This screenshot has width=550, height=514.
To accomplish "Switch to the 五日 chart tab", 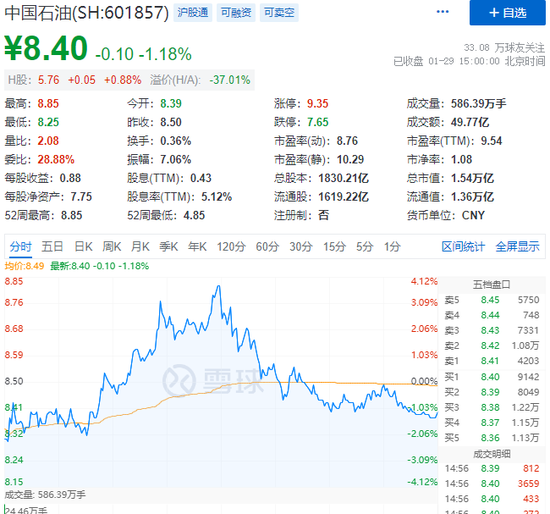I will [x=52, y=247].
